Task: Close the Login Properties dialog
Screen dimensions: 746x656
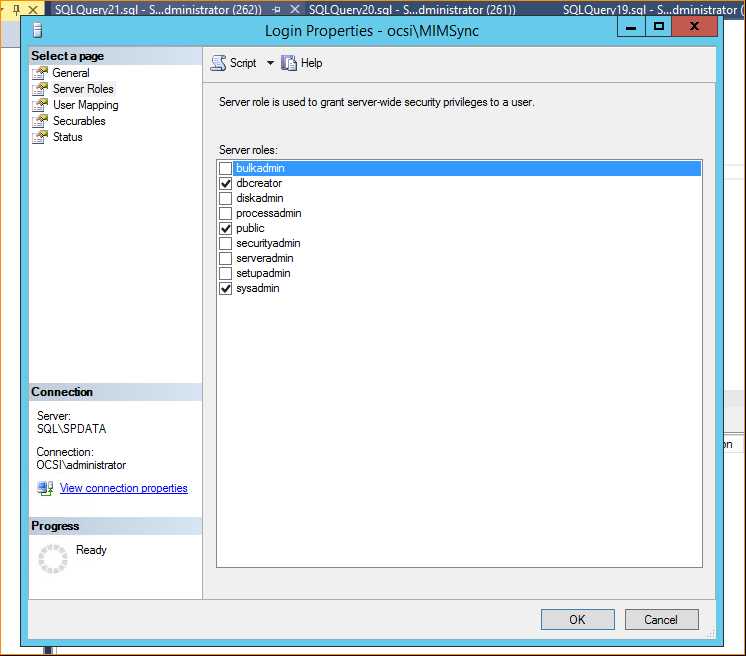Action: click(695, 27)
